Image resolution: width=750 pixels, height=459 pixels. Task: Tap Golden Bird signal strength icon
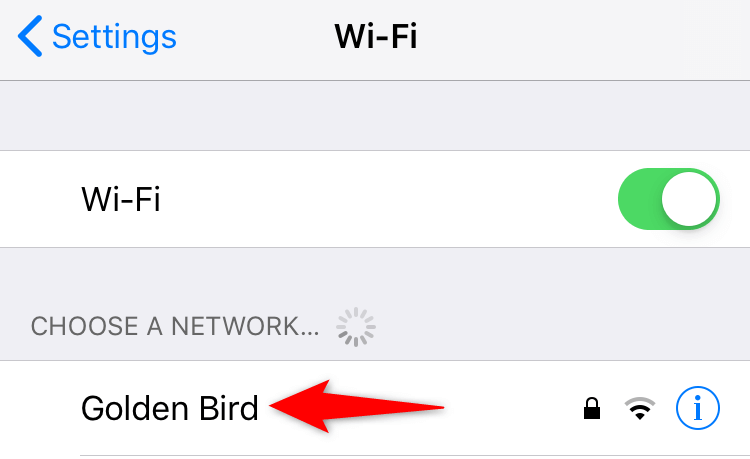point(640,409)
